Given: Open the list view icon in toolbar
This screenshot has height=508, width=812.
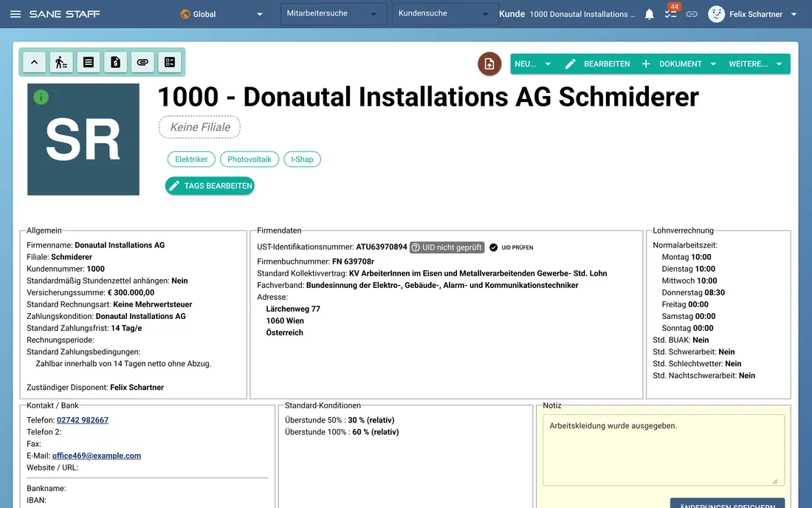Looking at the screenshot, I should pos(89,62).
